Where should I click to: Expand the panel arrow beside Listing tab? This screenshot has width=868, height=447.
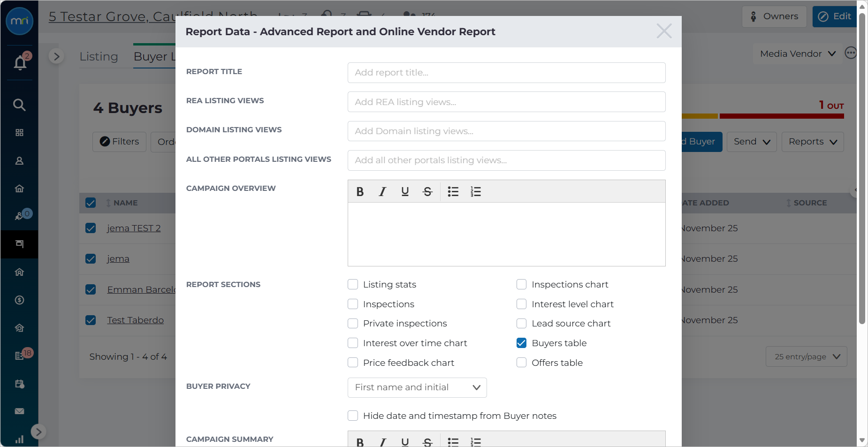coord(56,56)
